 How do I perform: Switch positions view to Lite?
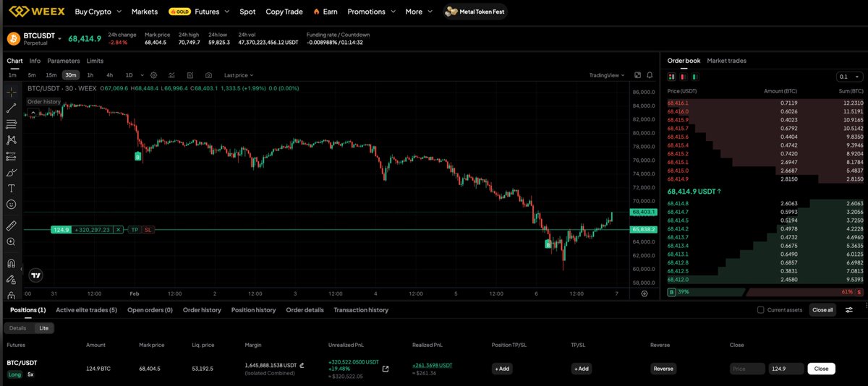(x=44, y=327)
